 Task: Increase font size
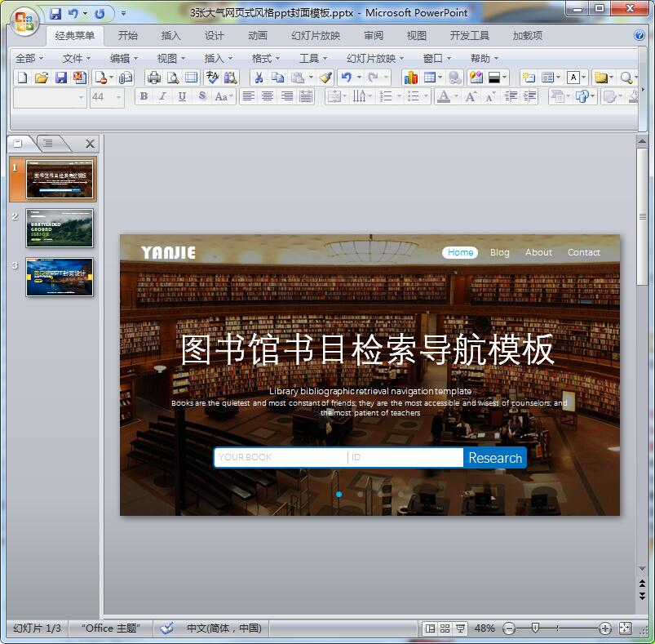[471, 96]
